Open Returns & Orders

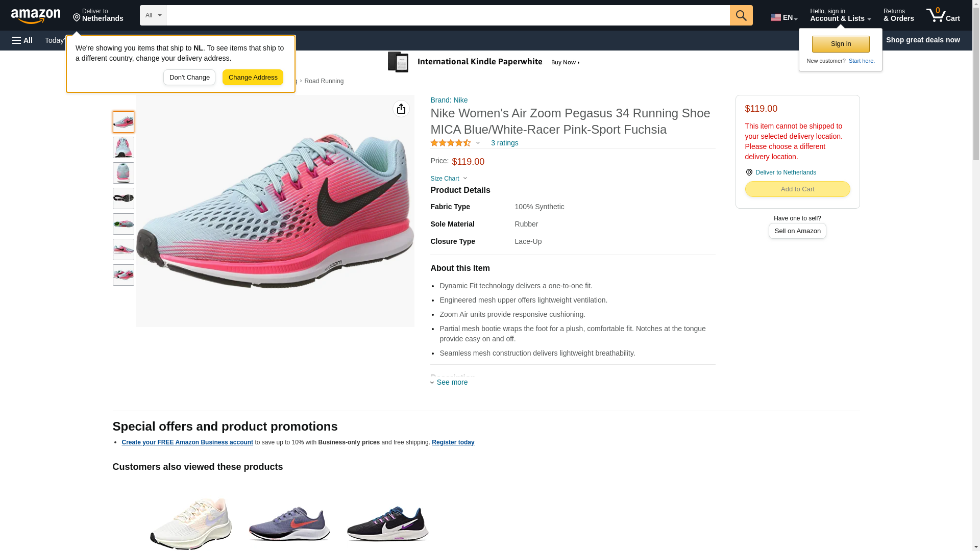[x=898, y=15]
